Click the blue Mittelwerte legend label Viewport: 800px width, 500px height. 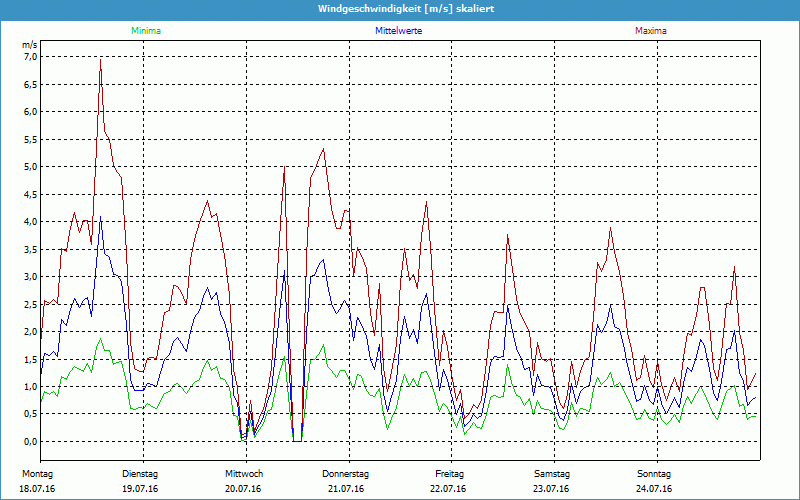[x=398, y=31]
